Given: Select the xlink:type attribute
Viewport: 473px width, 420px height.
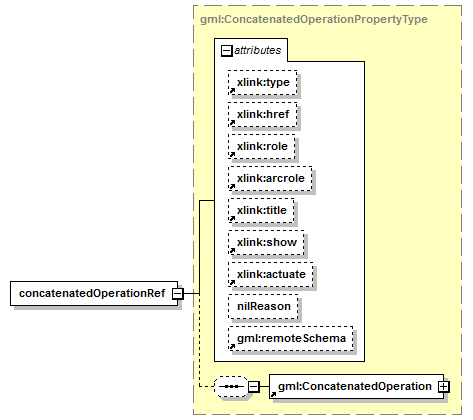Looking at the screenshot, I should click(263, 82).
